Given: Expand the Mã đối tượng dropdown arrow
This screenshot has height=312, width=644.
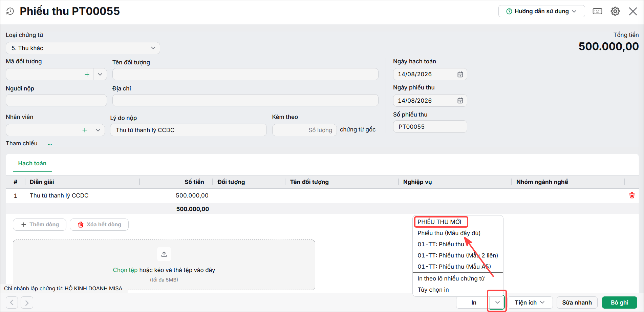Looking at the screenshot, I should [x=100, y=74].
